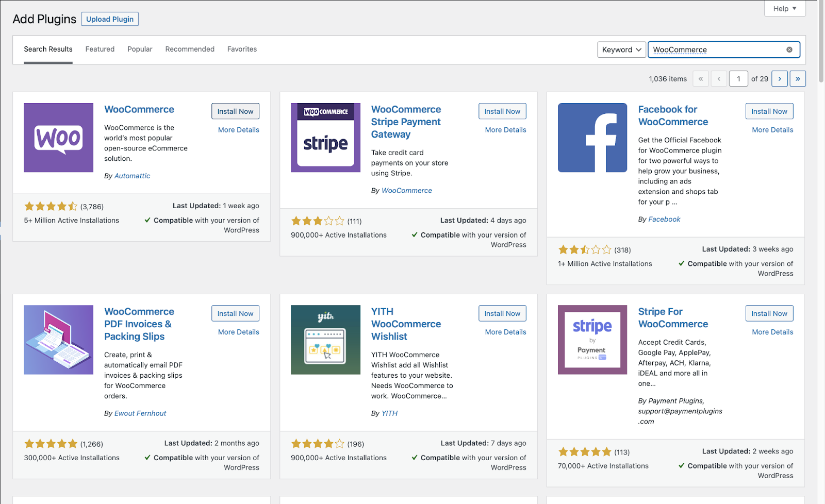825x504 pixels.
Task: Go to the next results page arrow
Action: pos(780,79)
